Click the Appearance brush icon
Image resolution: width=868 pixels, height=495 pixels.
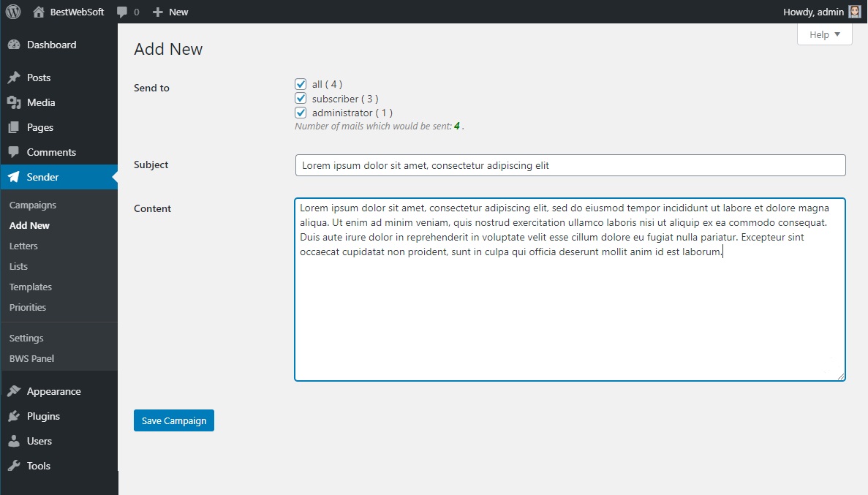point(16,391)
